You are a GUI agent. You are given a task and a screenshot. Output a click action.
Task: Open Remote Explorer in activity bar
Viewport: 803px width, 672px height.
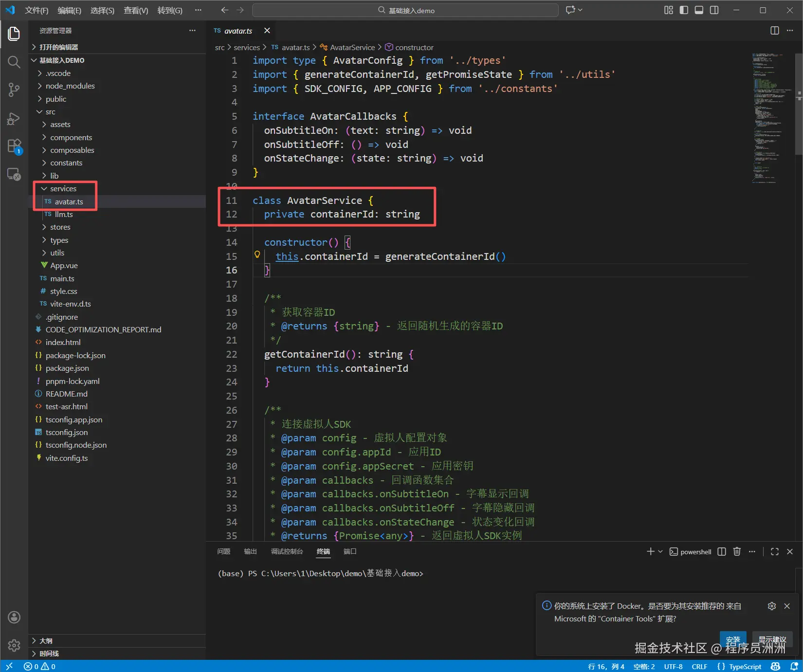[x=14, y=174]
